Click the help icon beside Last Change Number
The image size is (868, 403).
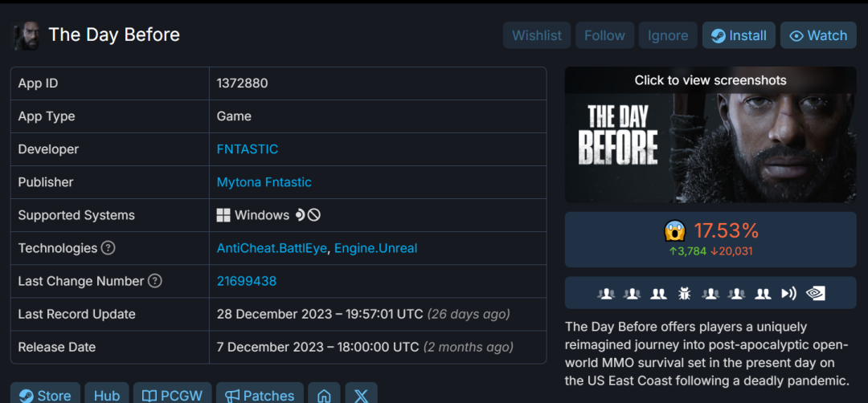pyautogui.click(x=155, y=281)
